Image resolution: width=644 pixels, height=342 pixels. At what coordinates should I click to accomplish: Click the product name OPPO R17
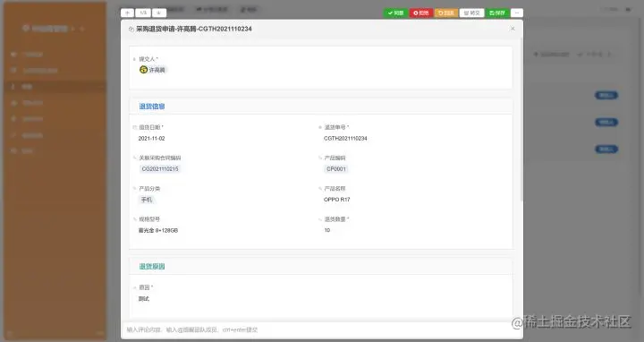337,200
